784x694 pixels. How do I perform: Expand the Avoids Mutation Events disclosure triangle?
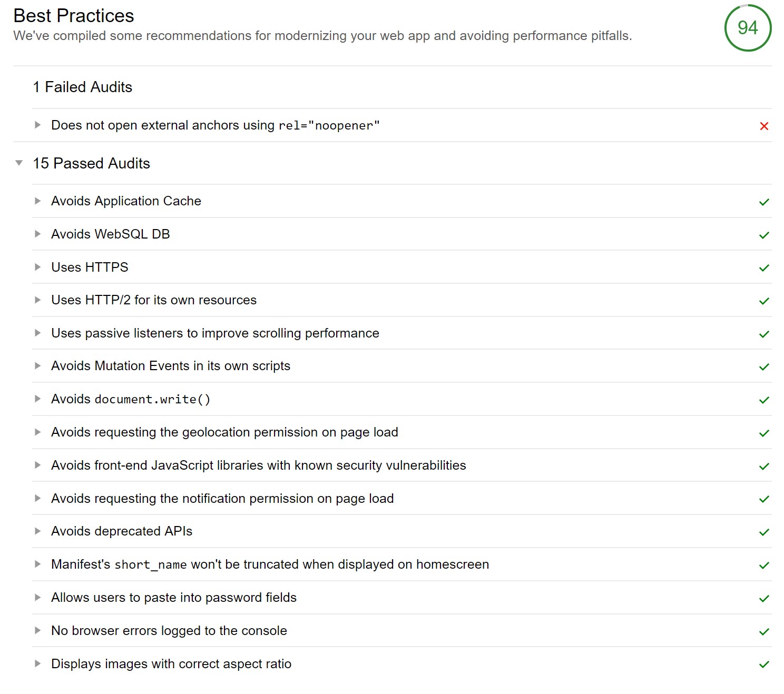point(37,365)
